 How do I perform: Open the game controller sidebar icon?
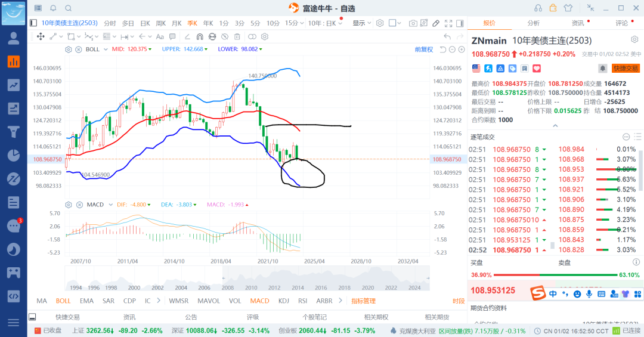(14, 273)
